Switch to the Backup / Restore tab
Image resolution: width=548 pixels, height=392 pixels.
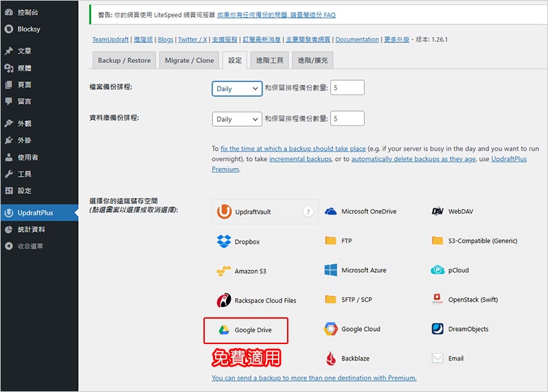click(124, 60)
